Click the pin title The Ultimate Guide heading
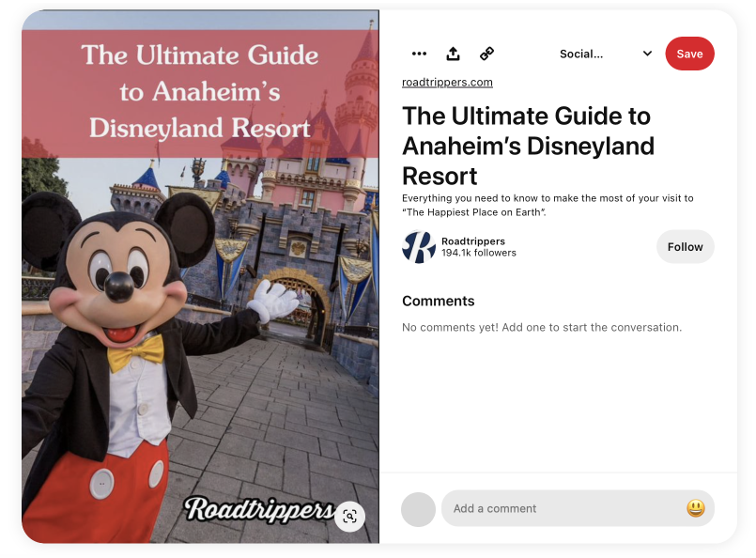Image resolution: width=756 pixels, height=558 pixels. [x=528, y=146]
